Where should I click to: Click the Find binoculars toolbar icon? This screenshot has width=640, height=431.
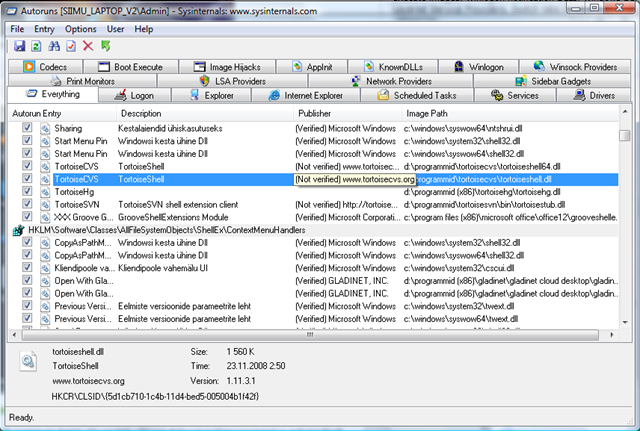[54, 46]
